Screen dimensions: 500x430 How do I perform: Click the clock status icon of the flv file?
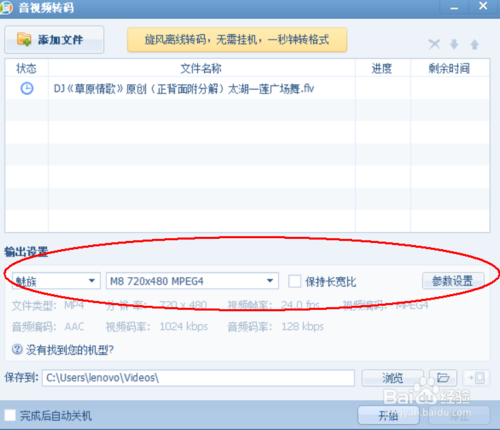27,88
